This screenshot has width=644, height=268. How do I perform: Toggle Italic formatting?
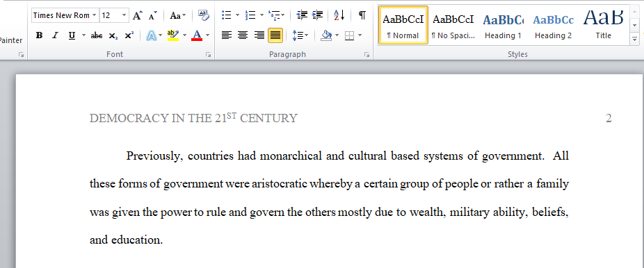(56, 35)
